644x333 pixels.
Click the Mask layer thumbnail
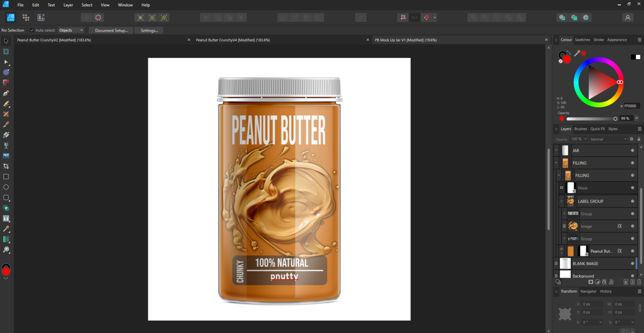570,188
